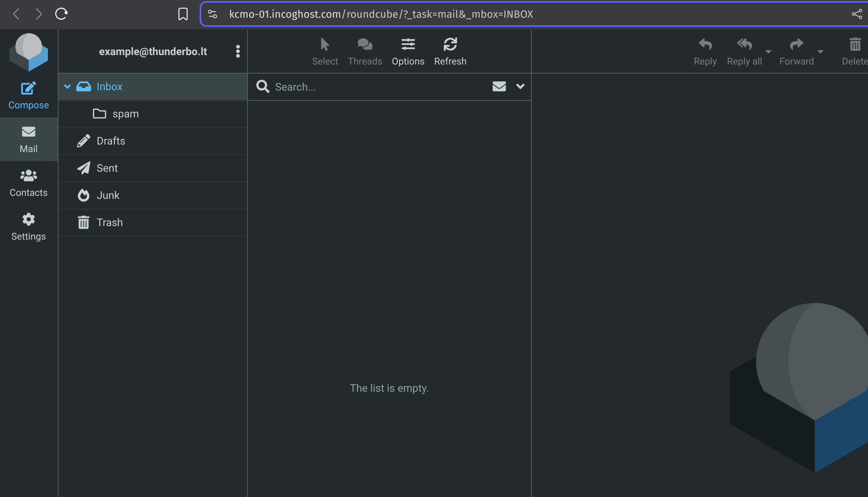The image size is (868, 497).
Task: Click the Refresh mailbox icon
Action: 450,45
